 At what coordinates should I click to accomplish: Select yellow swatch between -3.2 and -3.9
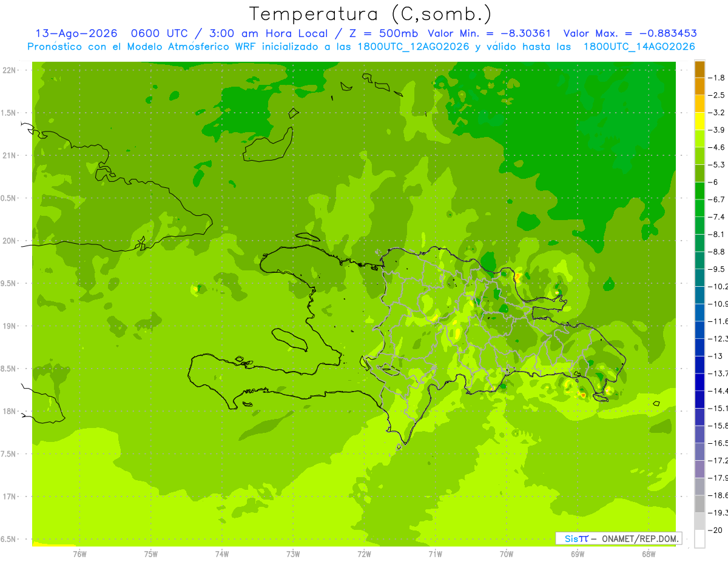tap(699, 121)
